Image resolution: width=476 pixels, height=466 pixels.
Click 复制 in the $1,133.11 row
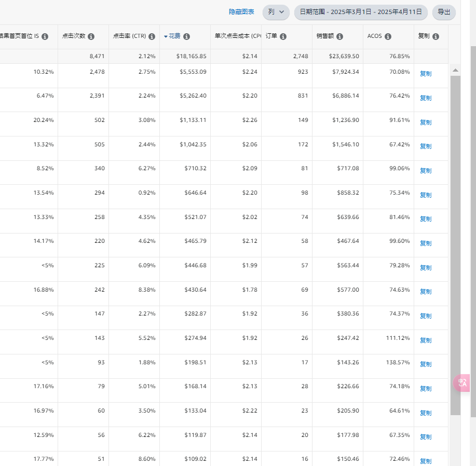point(426,122)
